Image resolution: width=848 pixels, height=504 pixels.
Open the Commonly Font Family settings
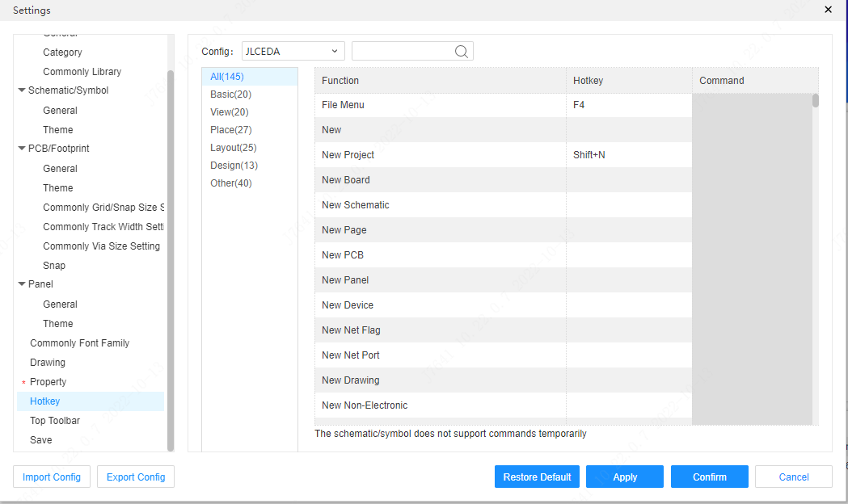tap(78, 342)
